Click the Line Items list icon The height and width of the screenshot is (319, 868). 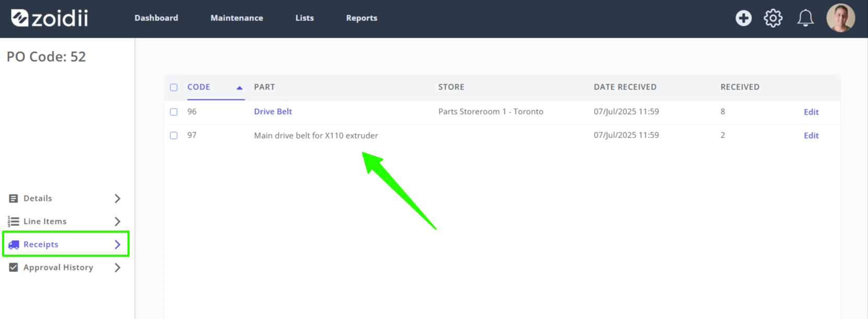coord(14,221)
